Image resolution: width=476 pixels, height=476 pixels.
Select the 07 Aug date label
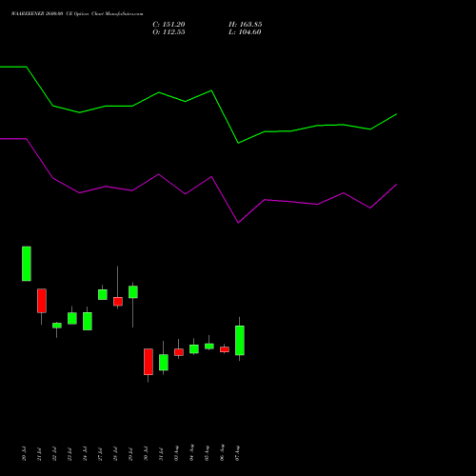(x=237, y=453)
